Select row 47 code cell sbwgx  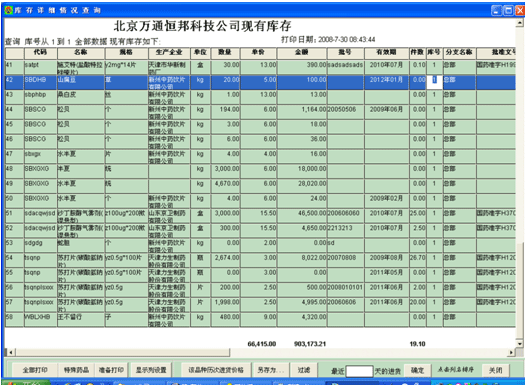click(40, 156)
